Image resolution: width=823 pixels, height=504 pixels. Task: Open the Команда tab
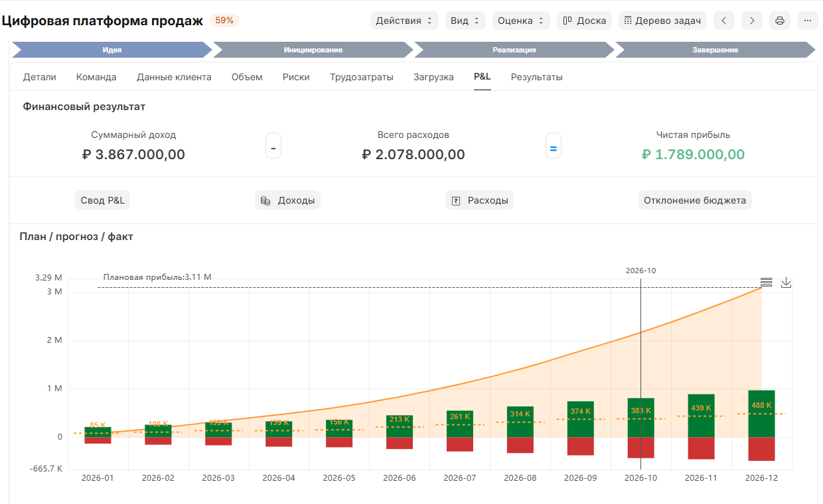(x=96, y=77)
